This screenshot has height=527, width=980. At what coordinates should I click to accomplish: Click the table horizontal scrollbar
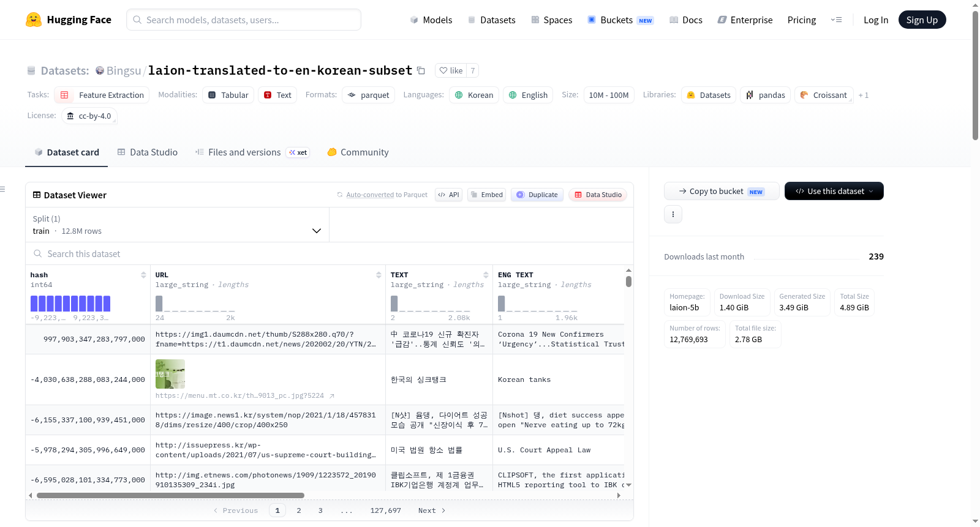170,495
